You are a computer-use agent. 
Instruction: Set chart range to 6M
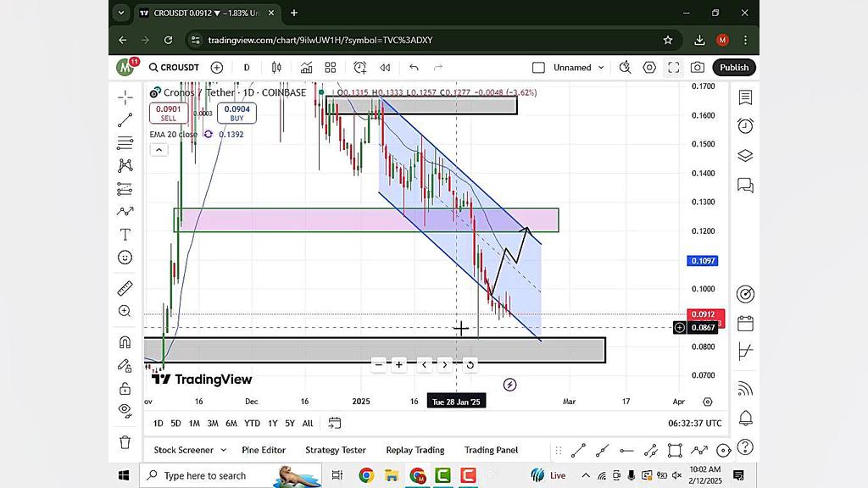click(231, 424)
